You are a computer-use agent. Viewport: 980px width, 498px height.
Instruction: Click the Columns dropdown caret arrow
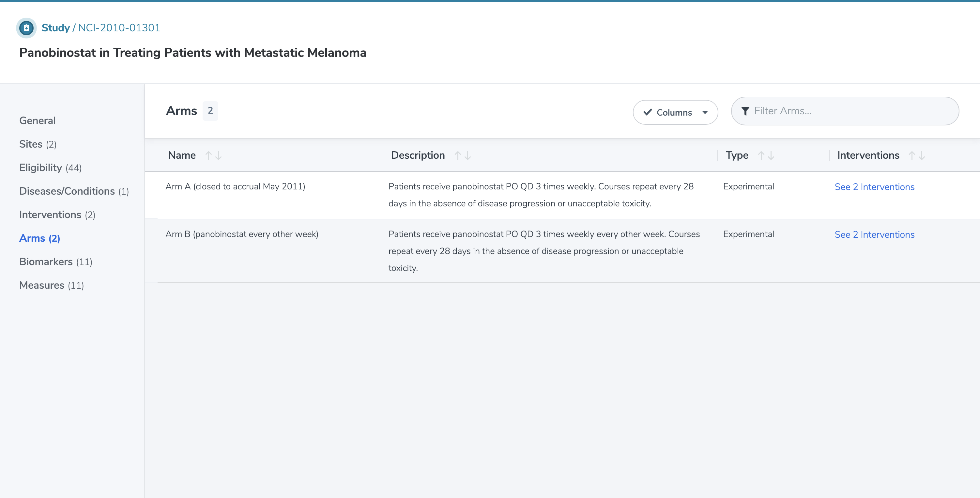(705, 112)
